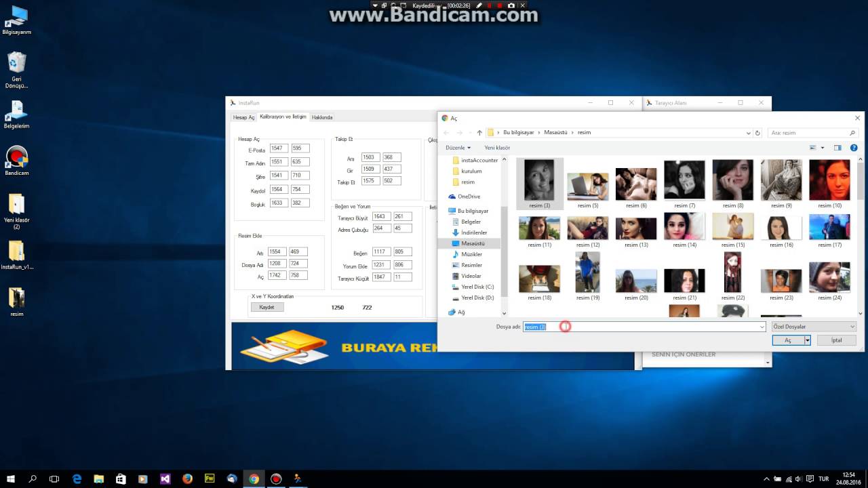Open Firefox from taskbar
868x488 pixels.
click(188, 479)
